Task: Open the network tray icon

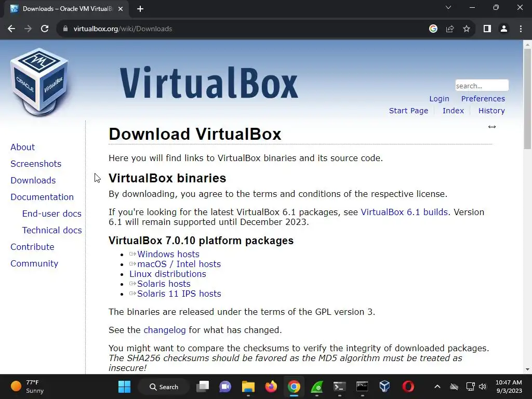Action: 470,387
